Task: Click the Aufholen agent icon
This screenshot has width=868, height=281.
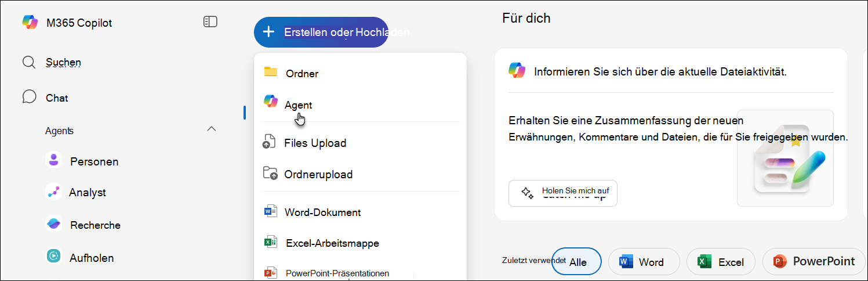Action: point(53,256)
